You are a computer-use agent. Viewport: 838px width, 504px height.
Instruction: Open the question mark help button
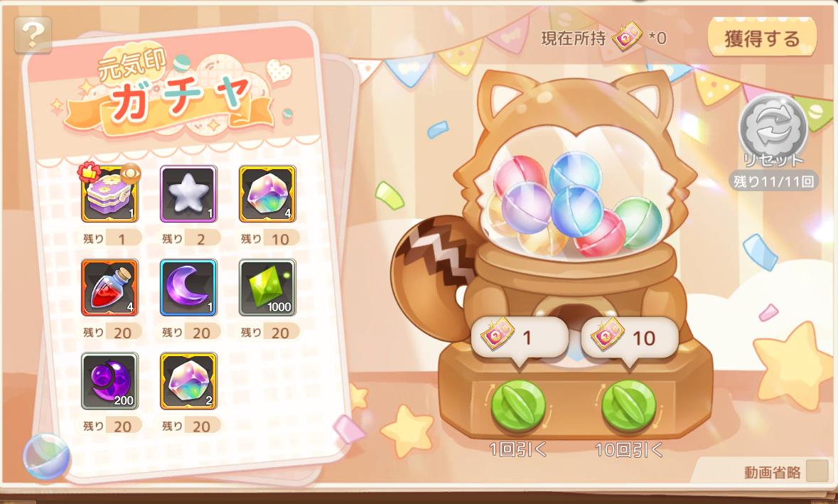coord(33,35)
